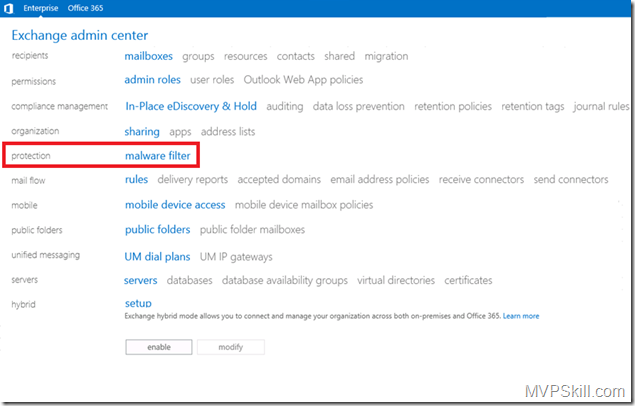Click the rules link under mail flow

pos(136,180)
